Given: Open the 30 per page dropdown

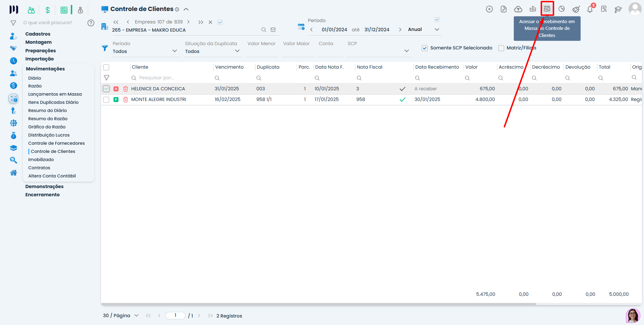Looking at the screenshot, I should point(121,315).
